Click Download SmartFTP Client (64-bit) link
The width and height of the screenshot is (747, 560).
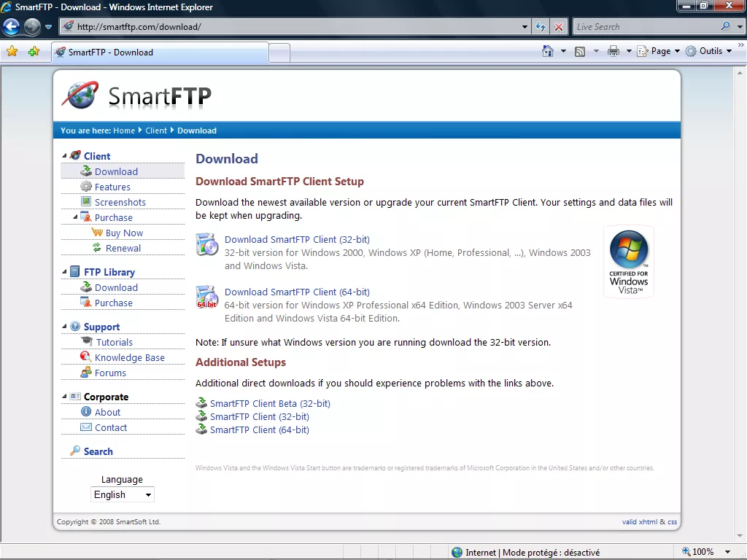pyautogui.click(x=297, y=292)
